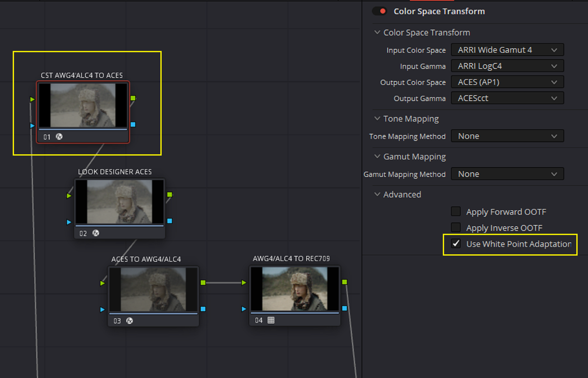Click the blue key output of node 04

point(345,308)
